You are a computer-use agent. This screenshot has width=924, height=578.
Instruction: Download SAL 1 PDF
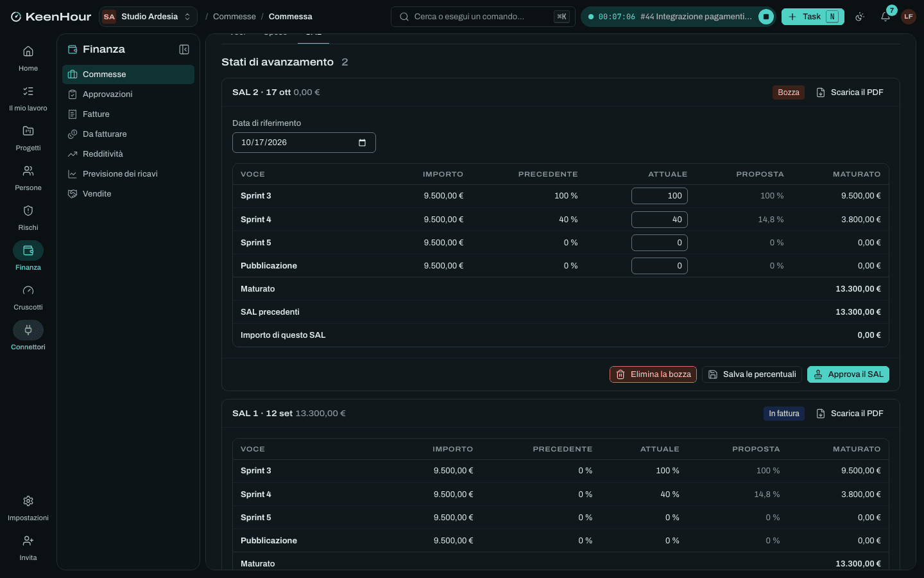pos(850,414)
